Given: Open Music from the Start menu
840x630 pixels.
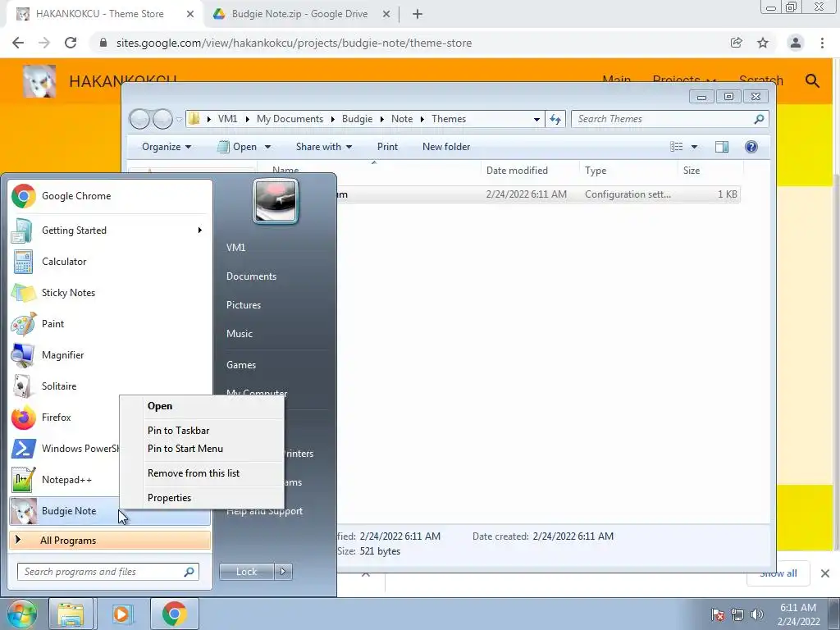Looking at the screenshot, I should tap(239, 334).
